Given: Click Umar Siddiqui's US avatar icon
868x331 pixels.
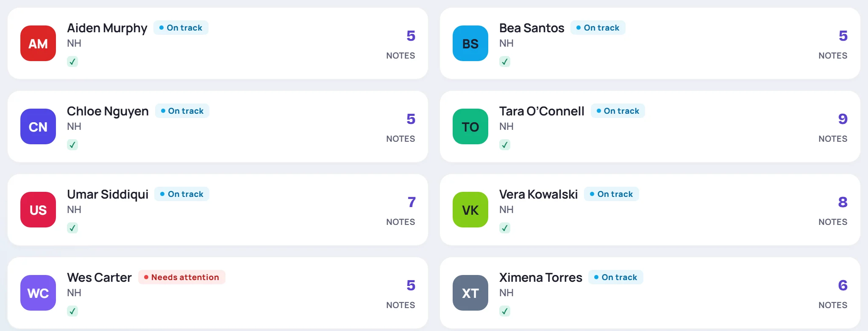Looking at the screenshot, I should coord(38,210).
